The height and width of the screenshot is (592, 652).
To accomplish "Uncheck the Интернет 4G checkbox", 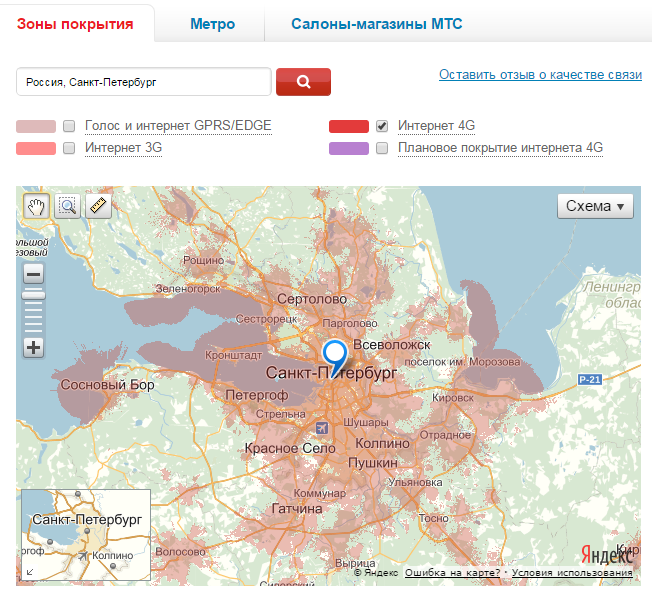I will click(x=382, y=126).
